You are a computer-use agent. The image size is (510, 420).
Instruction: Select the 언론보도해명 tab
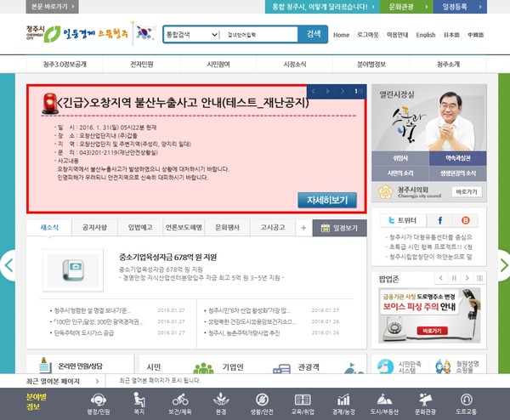tap(184, 227)
